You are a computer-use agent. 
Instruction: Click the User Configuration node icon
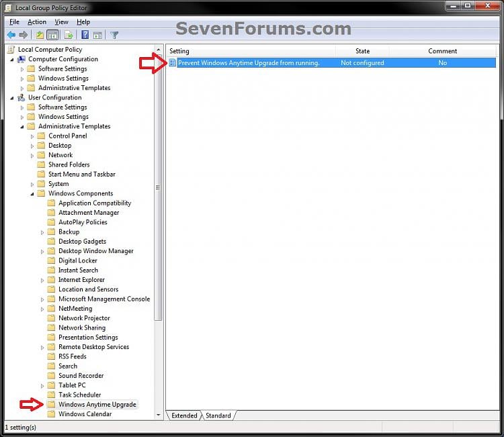click(22, 97)
